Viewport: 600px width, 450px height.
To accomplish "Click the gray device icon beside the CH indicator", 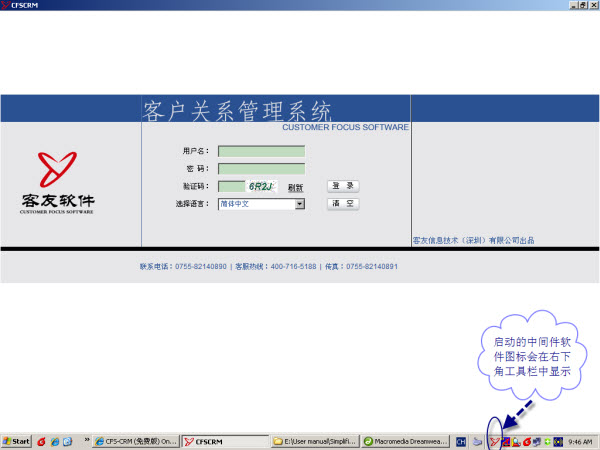I will tap(477, 442).
